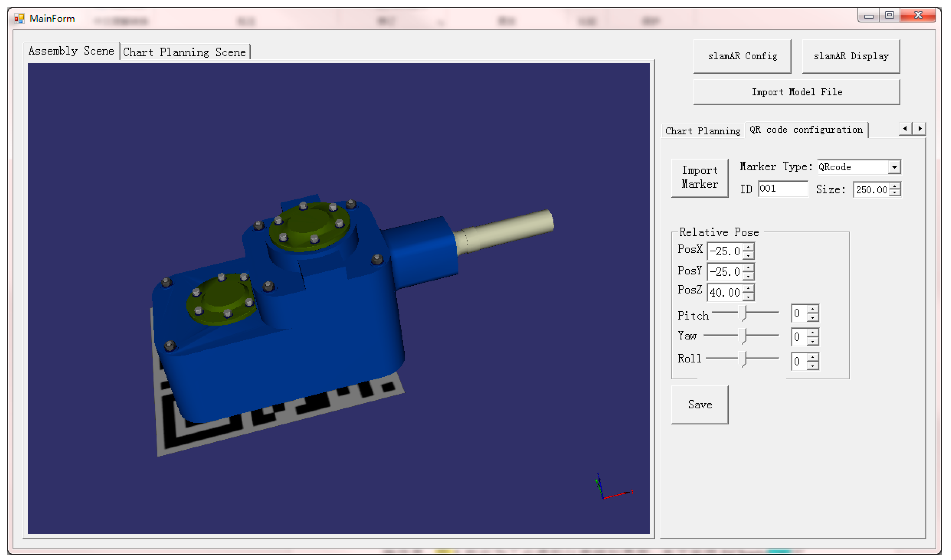Decrease PosY with down spinner arrow
Screen dimensions: 951x560
point(748,276)
